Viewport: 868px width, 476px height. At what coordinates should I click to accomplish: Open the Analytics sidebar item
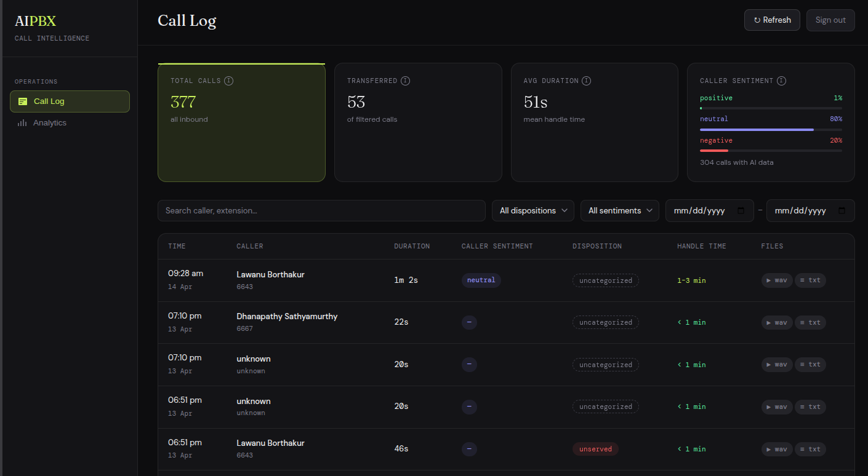(70, 123)
